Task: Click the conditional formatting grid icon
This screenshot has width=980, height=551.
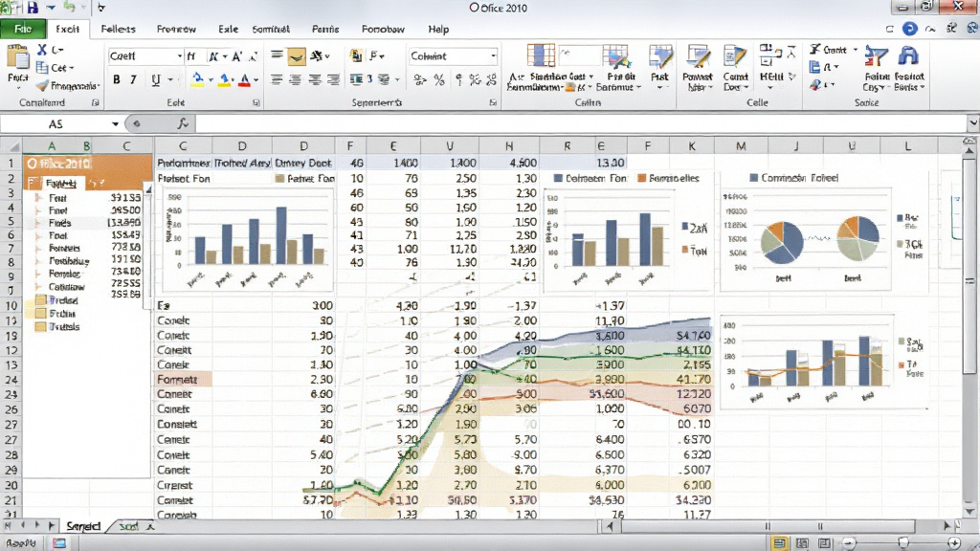Action: tap(541, 55)
